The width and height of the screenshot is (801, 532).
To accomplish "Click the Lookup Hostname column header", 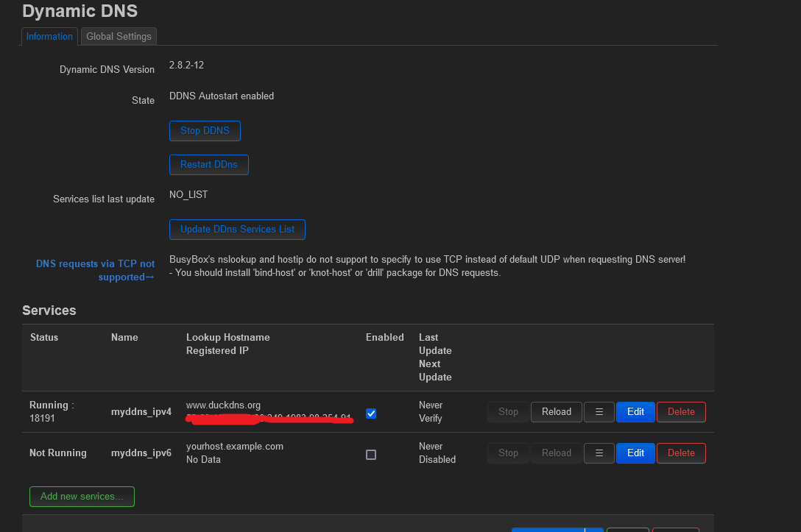I will [x=227, y=337].
